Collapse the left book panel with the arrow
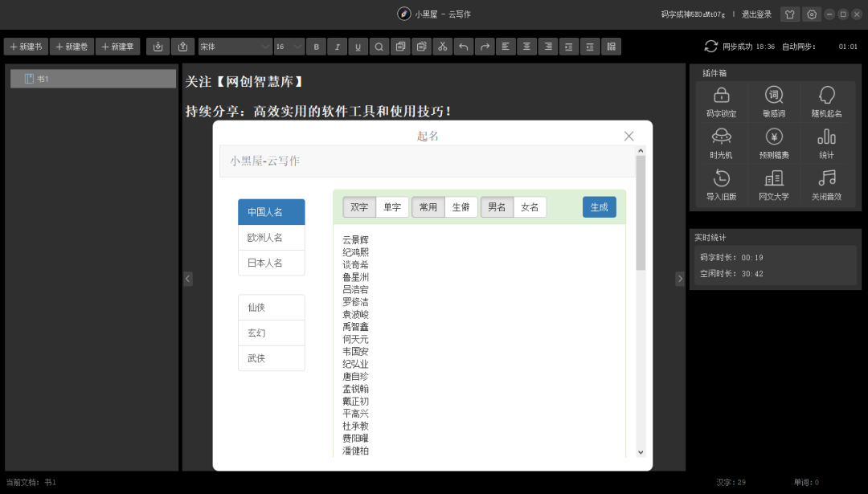This screenshot has width=868, height=494. pyautogui.click(x=187, y=278)
